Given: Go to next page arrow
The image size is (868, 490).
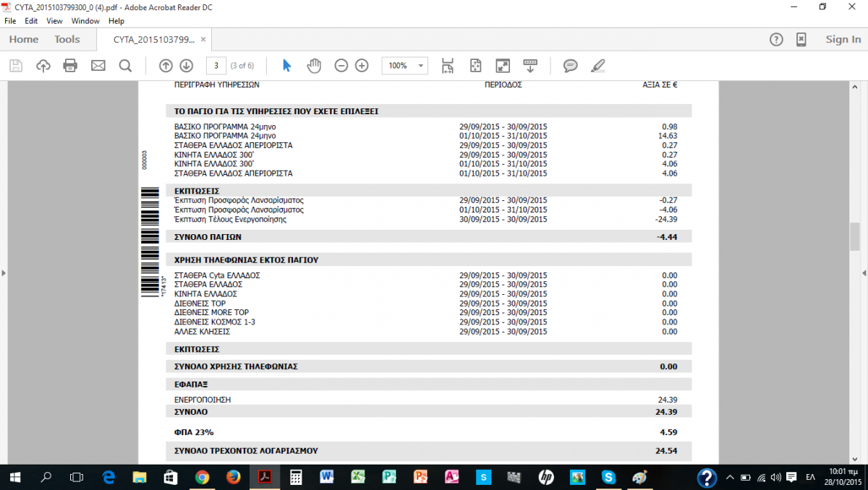Looking at the screenshot, I should click(186, 66).
